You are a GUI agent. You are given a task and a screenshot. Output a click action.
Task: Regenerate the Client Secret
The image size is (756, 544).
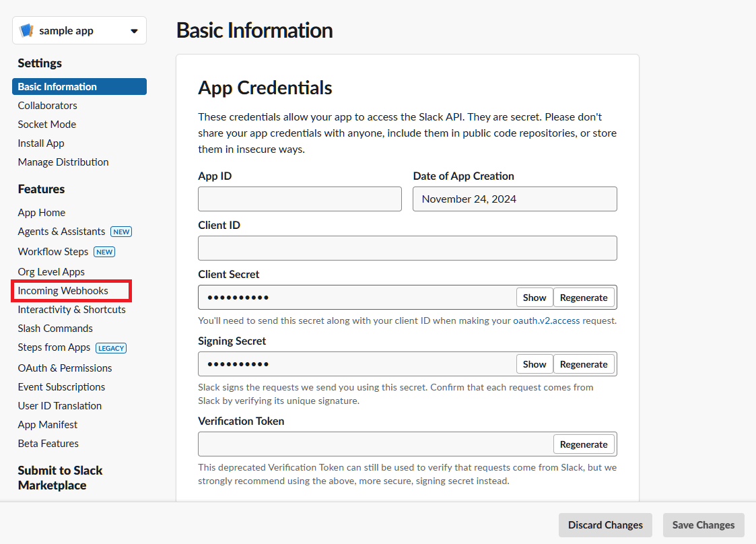584,298
